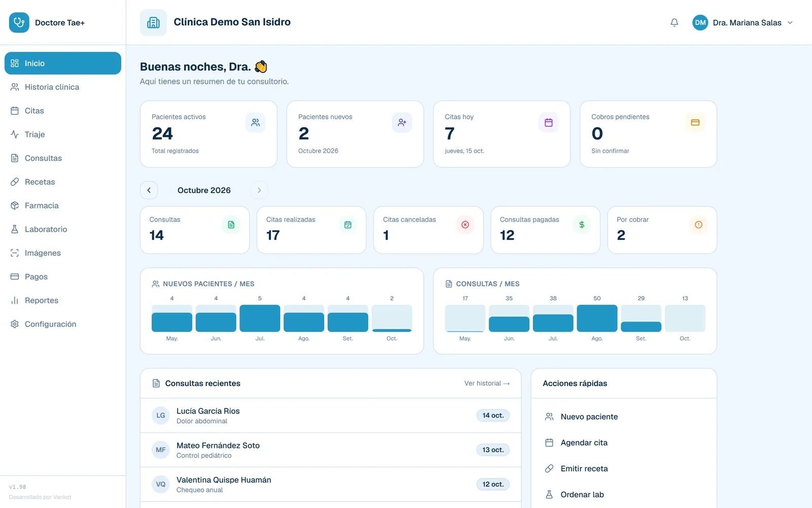
Task: Go to next month with right chevron
Action: point(259,190)
